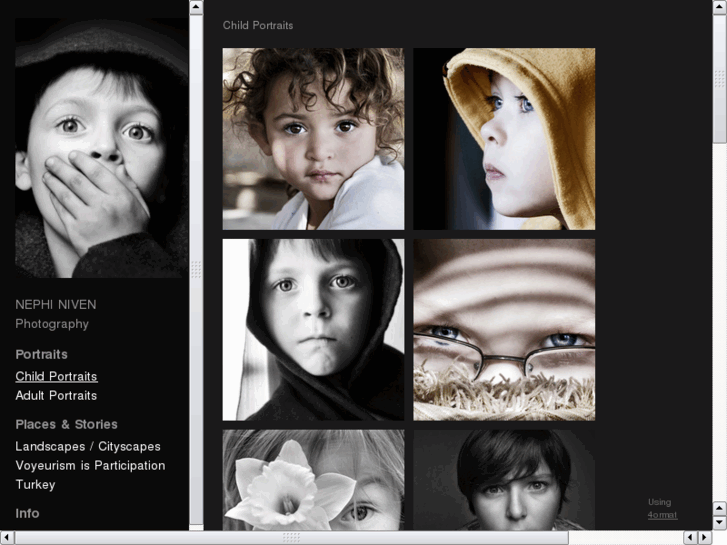Click the sidebar boy covering mouth photo
Screen dimensions: 727x545
coord(102,148)
